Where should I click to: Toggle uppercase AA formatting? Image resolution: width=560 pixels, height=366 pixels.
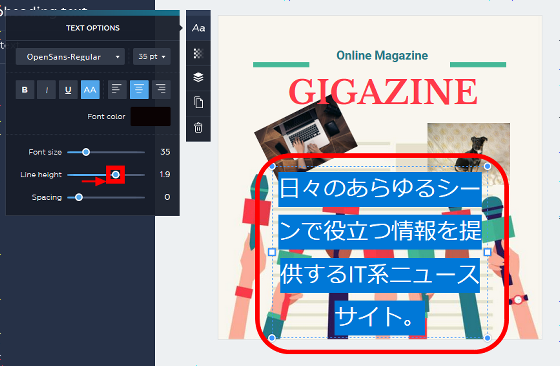pos(90,90)
